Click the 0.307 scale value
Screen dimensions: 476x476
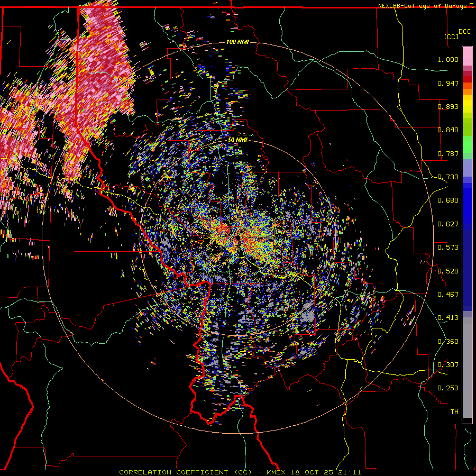[x=448, y=365]
